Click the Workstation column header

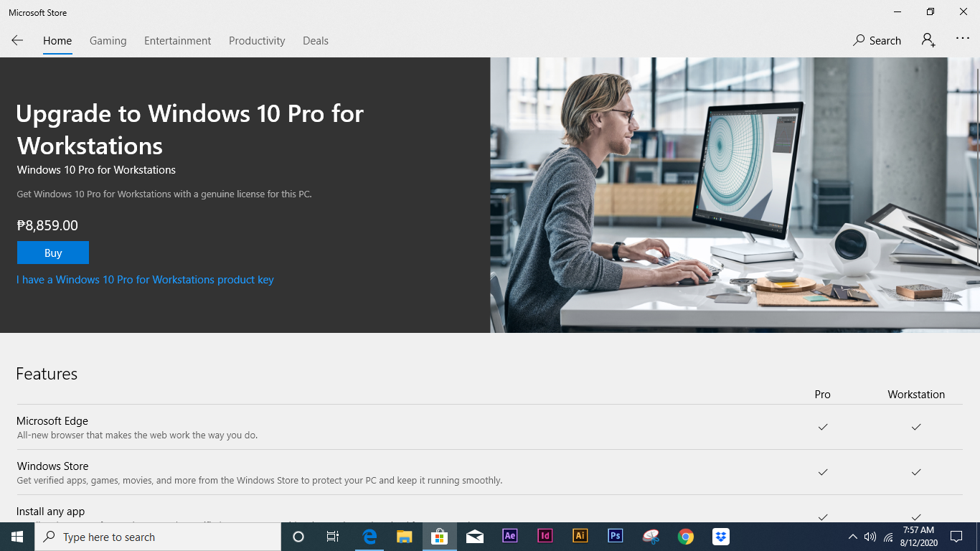916,395
